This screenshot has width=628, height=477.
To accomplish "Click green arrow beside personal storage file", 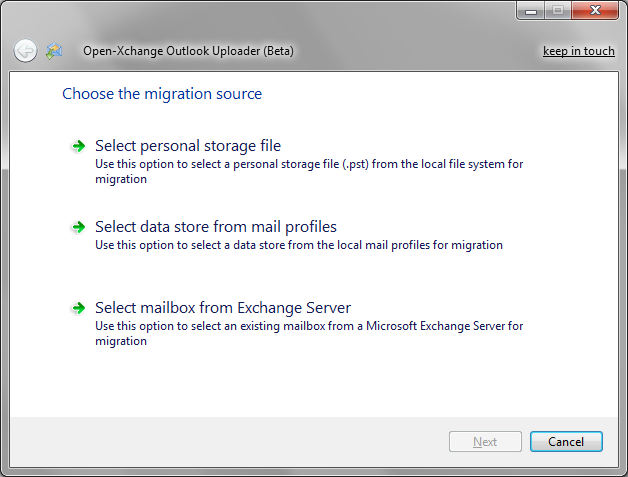I will [78, 146].
